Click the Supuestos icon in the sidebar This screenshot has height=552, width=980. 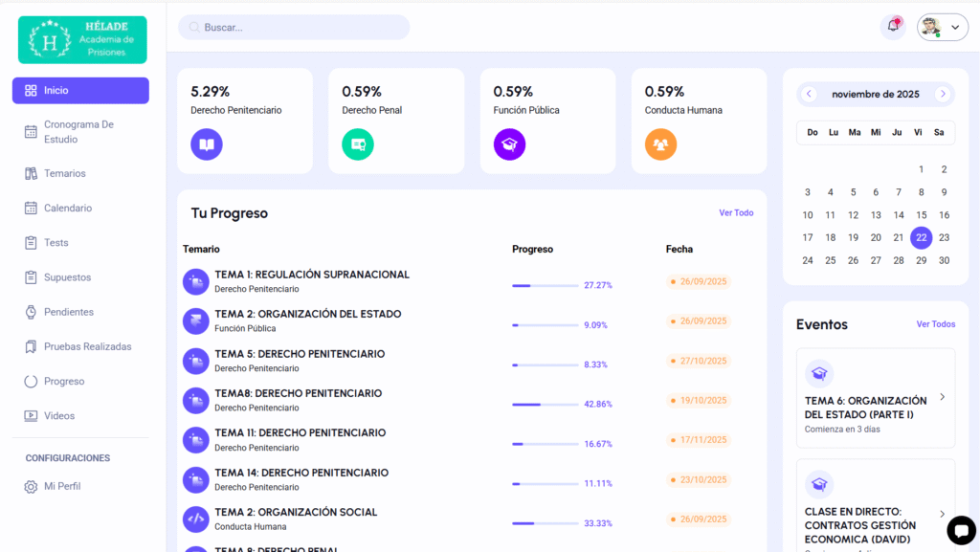tap(33, 276)
